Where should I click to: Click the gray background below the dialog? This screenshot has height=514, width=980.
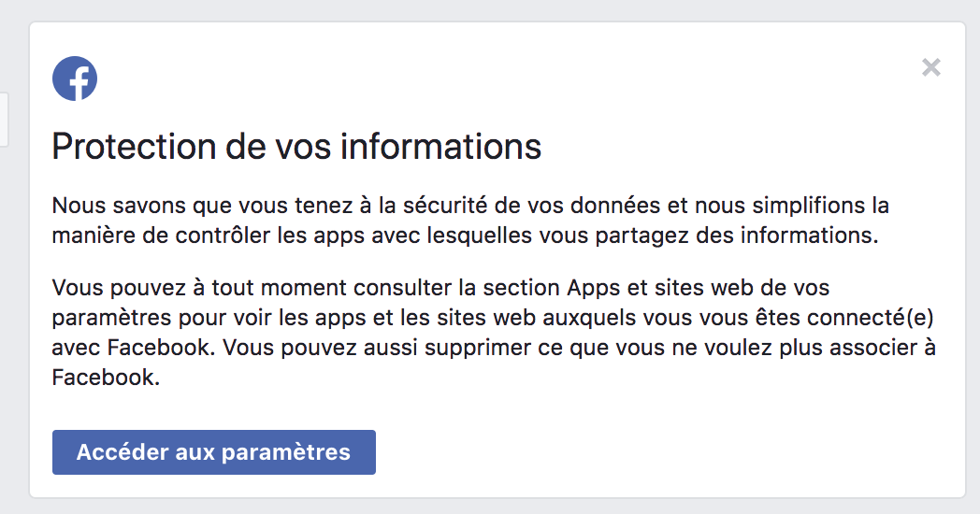490,507
